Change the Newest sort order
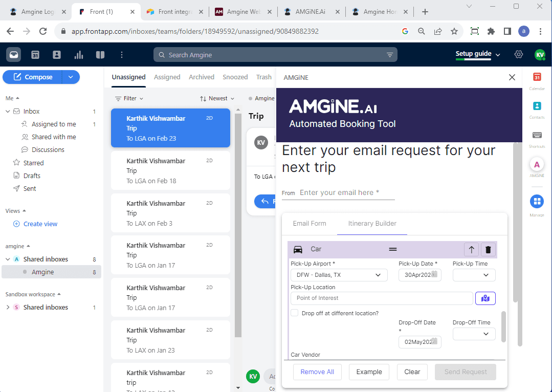Viewport: 552px width, 392px height. pyautogui.click(x=217, y=99)
